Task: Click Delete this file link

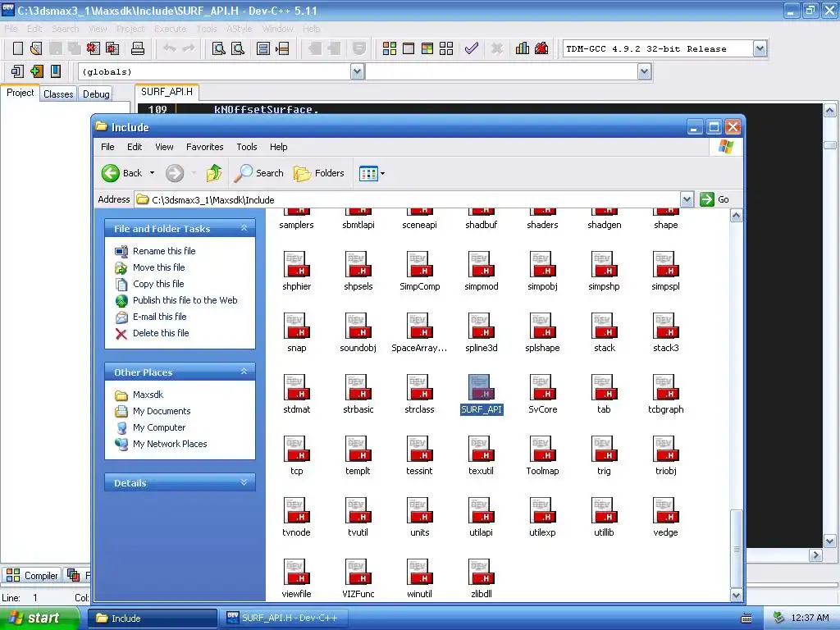Action: tap(161, 333)
